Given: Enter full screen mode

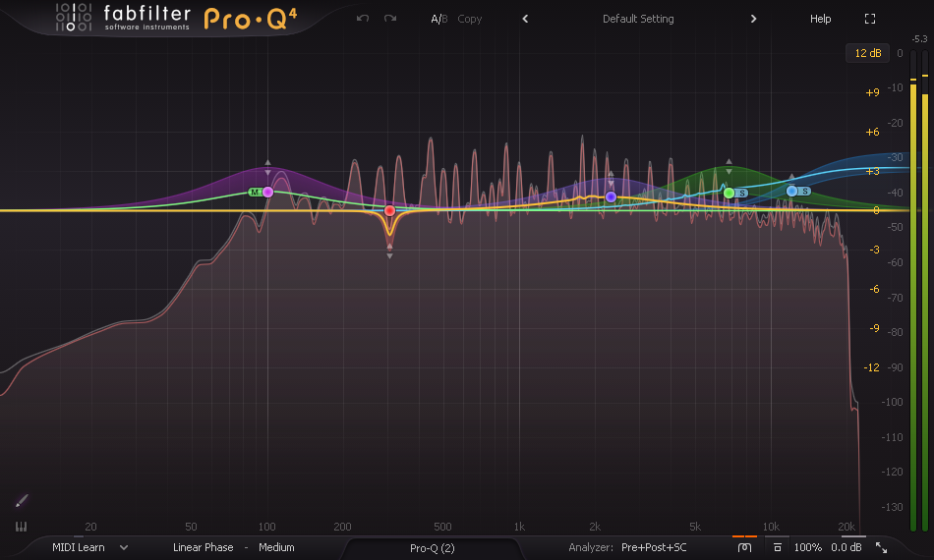Looking at the screenshot, I should (x=869, y=19).
